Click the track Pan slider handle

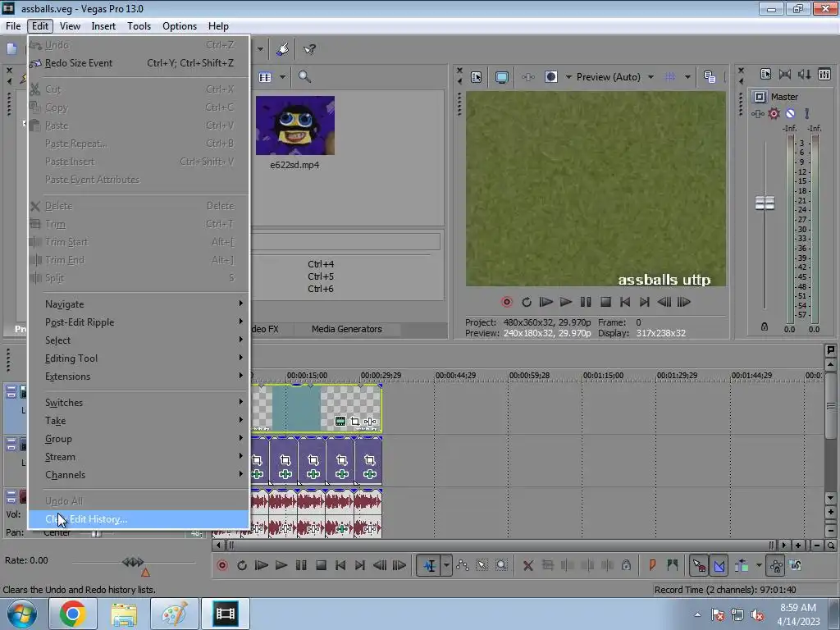(97, 533)
